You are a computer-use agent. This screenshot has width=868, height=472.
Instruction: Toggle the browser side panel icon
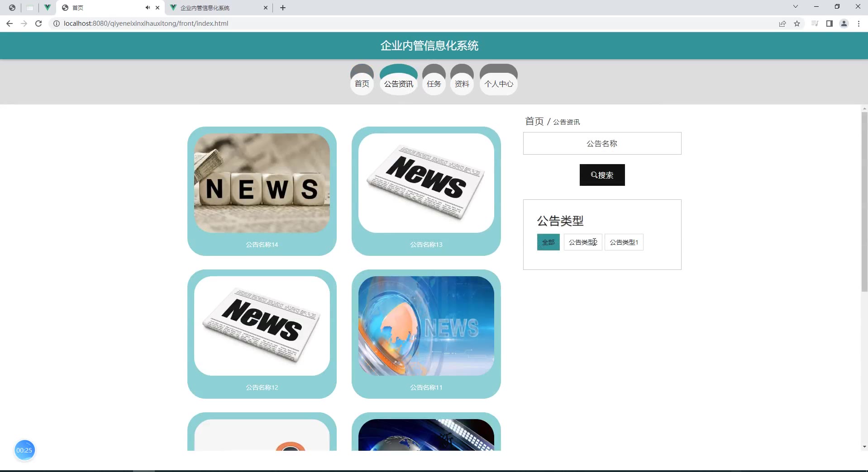click(x=830, y=24)
